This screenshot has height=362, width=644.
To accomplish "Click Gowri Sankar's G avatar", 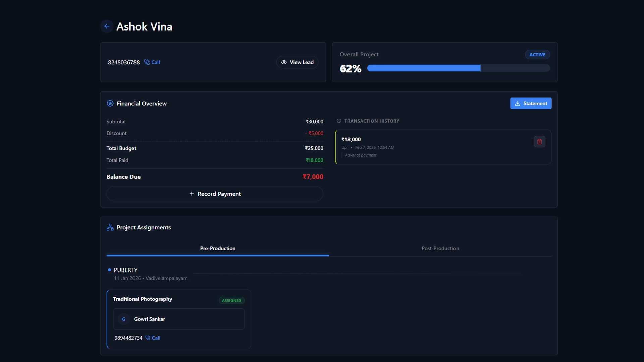I will tap(124, 319).
